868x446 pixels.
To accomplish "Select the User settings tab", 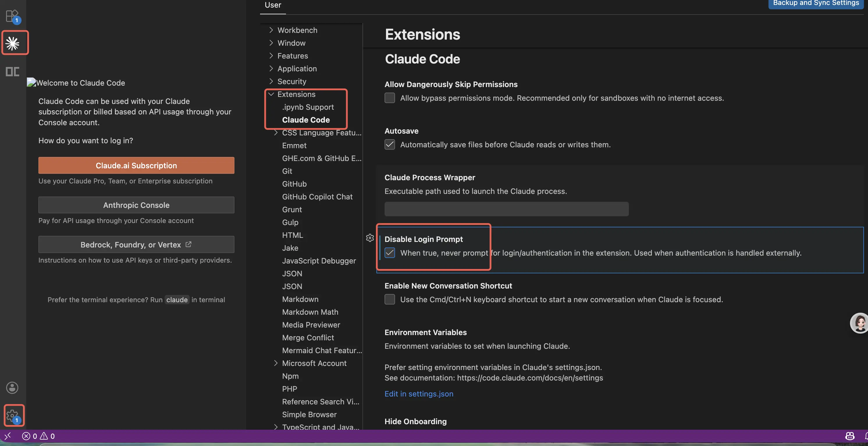I will click(273, 5).
